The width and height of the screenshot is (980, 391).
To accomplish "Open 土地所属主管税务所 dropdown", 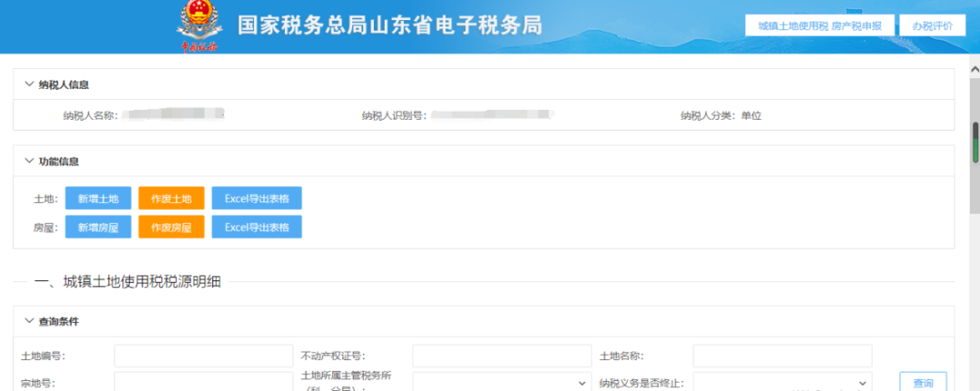I will (502, 382).
